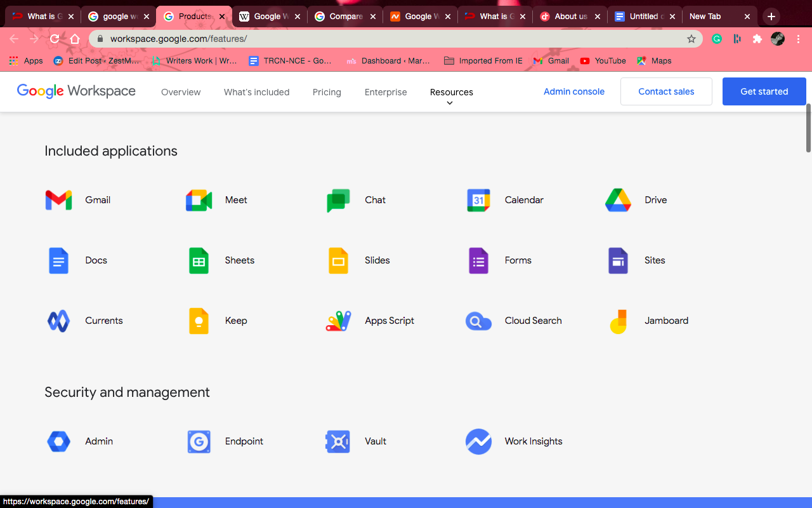Open the Admin console link

tap(573, 91)
